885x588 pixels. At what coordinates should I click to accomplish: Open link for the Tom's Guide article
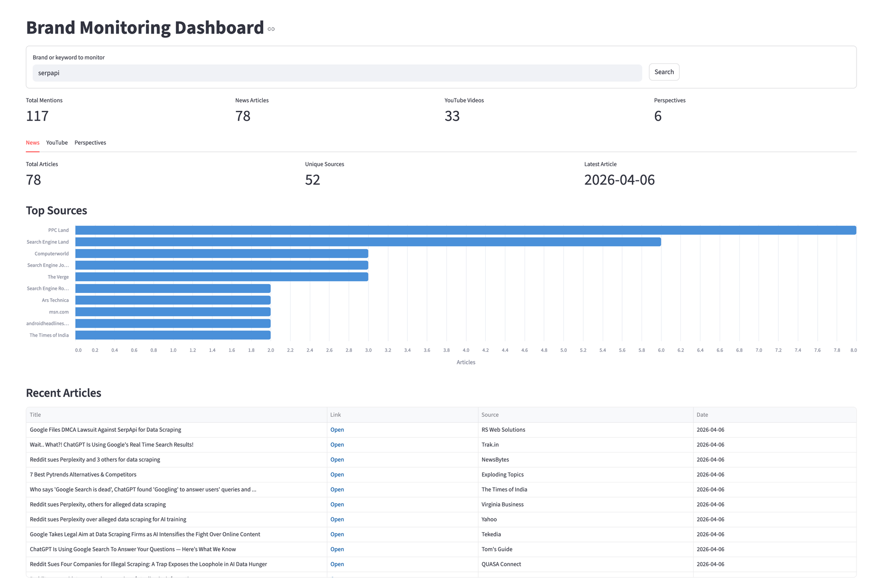point(337,549)
